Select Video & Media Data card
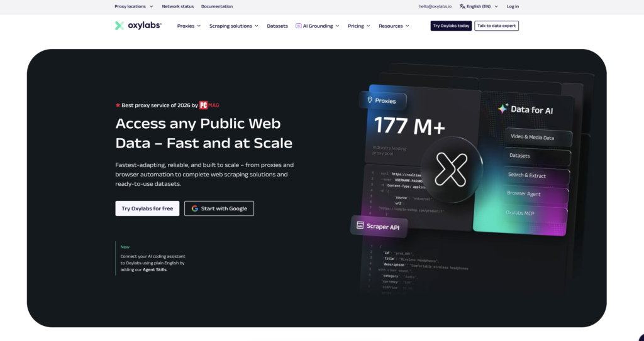The image size is (644, 341). tap(538, 138)
